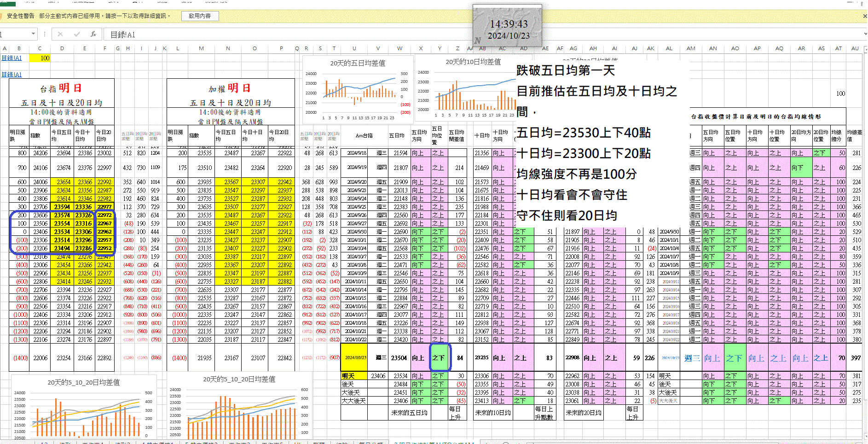The image size is (868, 444).
Task: Click the 未來的20日均 label cell
Action: pyautogui.click(x=584, y=413)
